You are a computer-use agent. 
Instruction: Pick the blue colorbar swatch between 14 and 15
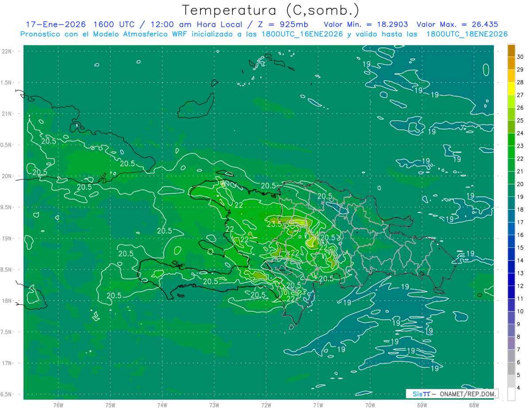[x=511, y=254]
